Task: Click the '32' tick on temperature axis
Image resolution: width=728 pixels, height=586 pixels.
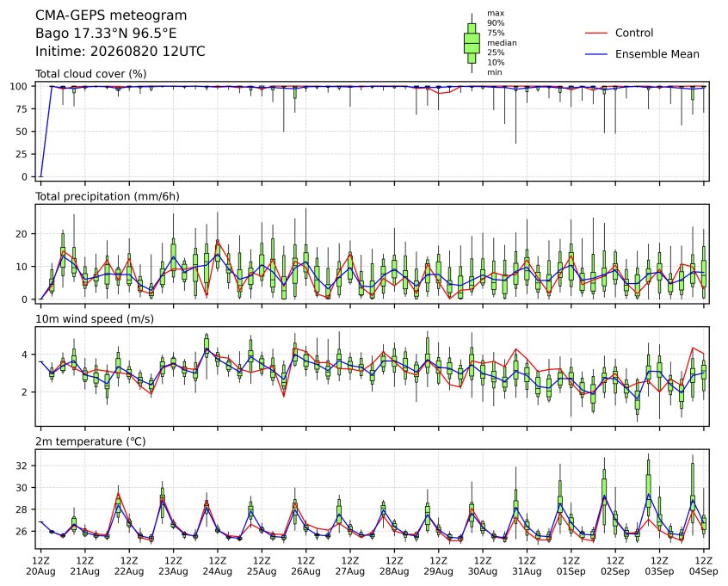Action: click(22, 466)
